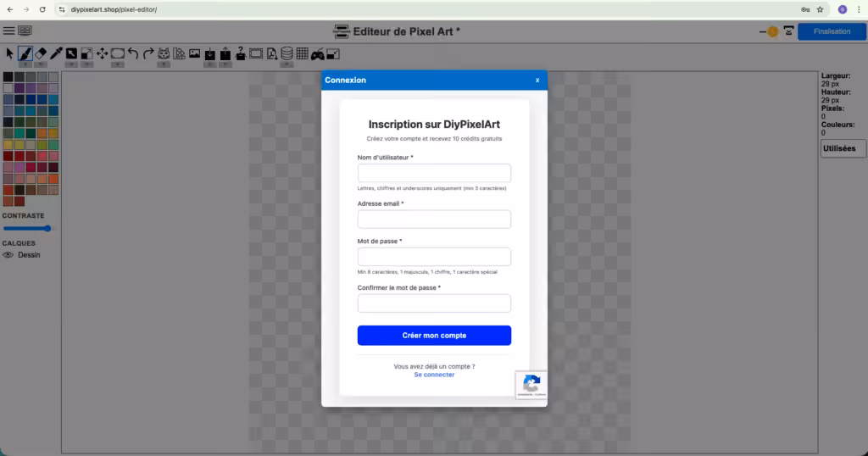The width and height of the screenshot is (868, 456).
Task: Select the eraser tool
Action: [41, 53]
